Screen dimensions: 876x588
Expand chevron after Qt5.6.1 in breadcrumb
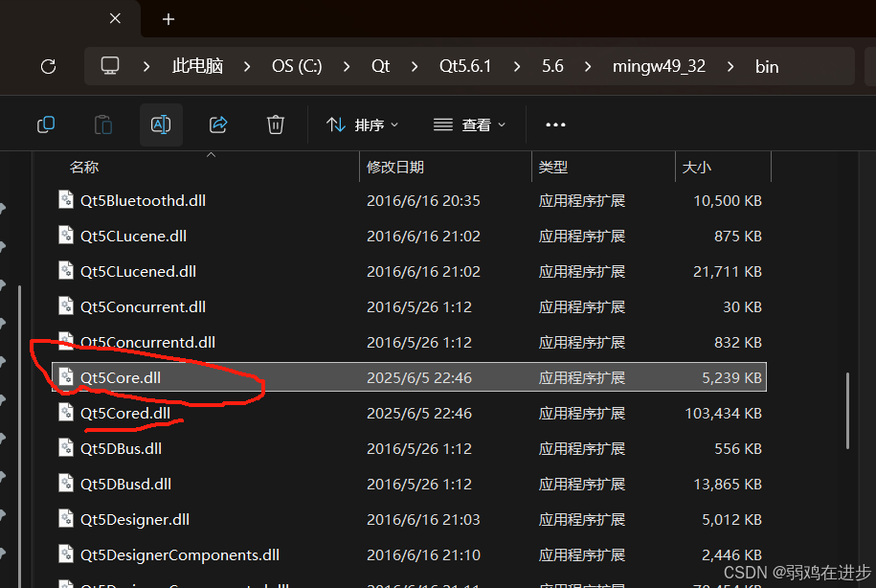[517, 66]
